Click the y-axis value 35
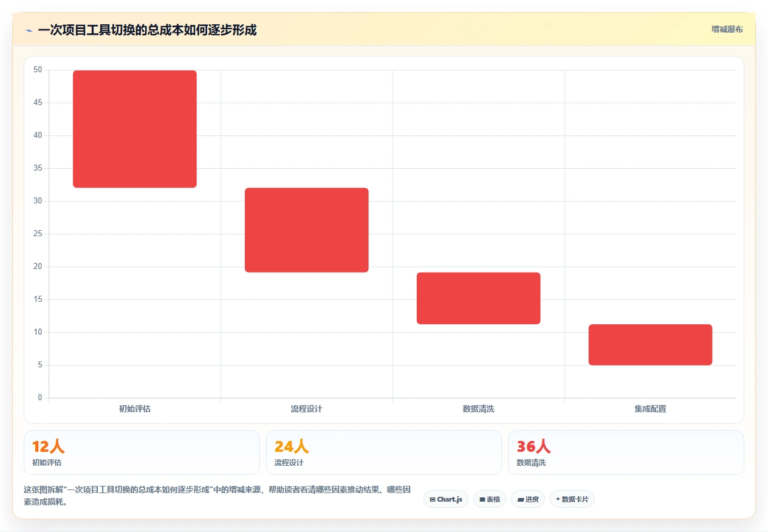This screenshot has width=768, height=532. pyautogui.click(x=38, y=168)
